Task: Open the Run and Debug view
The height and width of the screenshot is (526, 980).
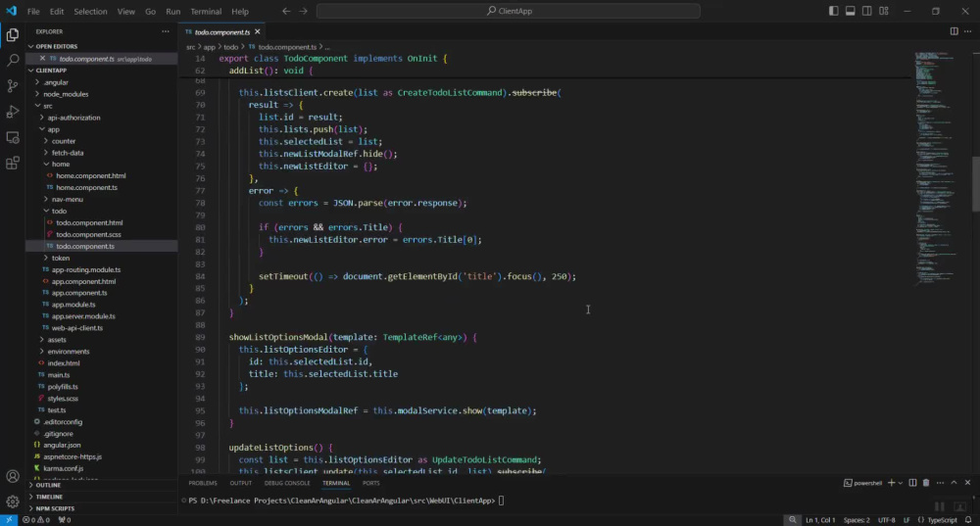Action: (13, 112)
